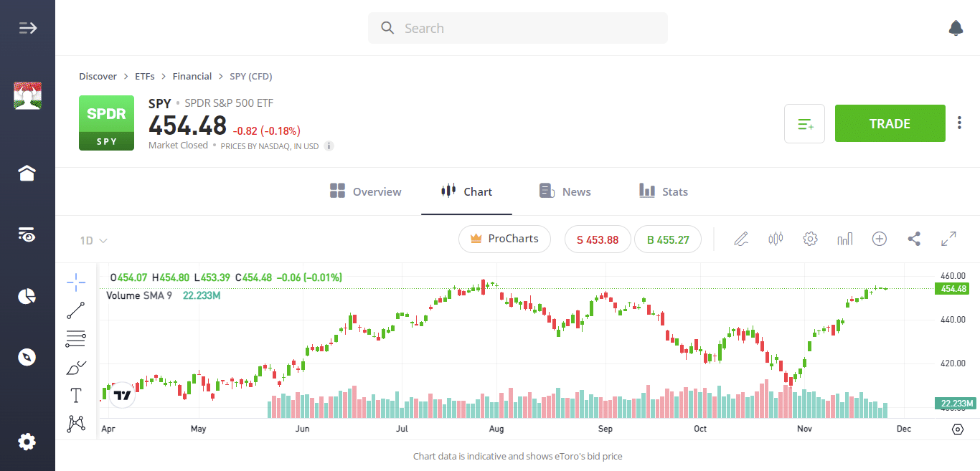Open the Stats tab

663,191
